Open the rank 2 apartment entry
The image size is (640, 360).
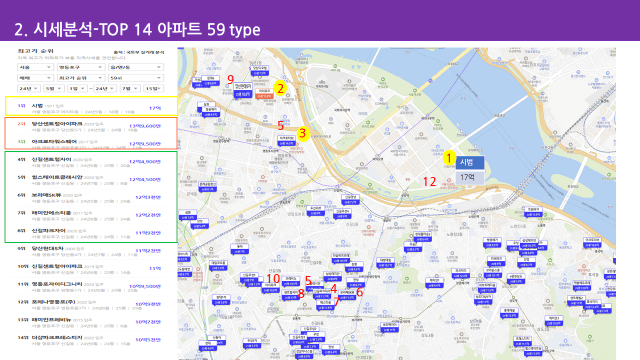point(91,125)
